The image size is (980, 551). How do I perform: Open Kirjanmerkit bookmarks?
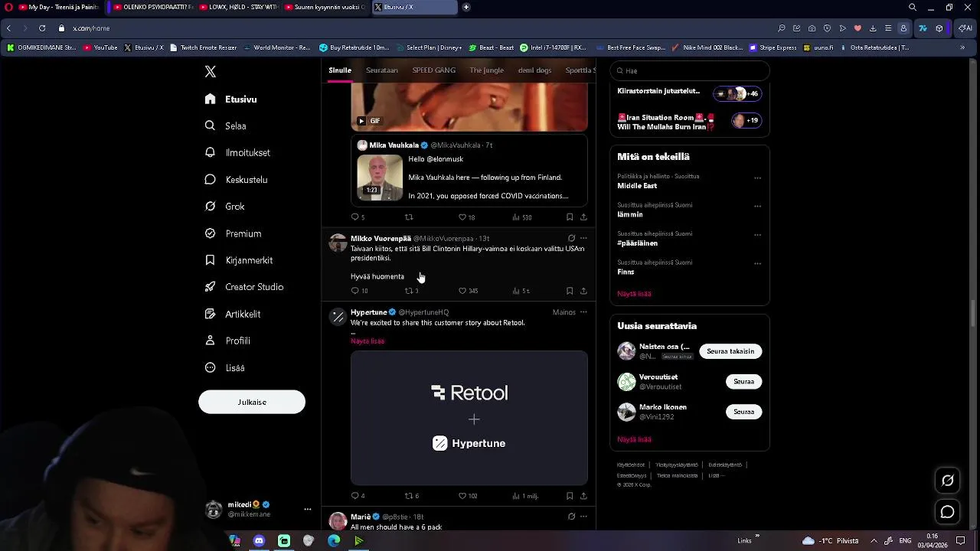(238, 260)
